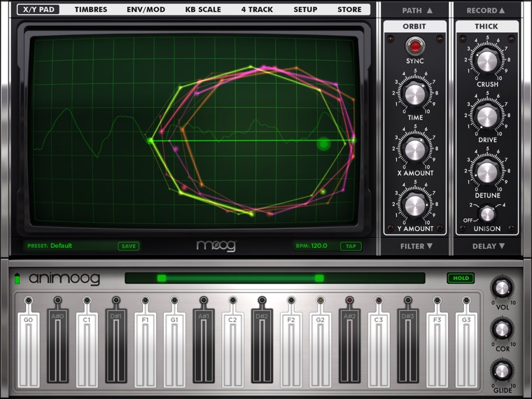Play the F1 key
532x399 pixels.
(x=145, y=349)
